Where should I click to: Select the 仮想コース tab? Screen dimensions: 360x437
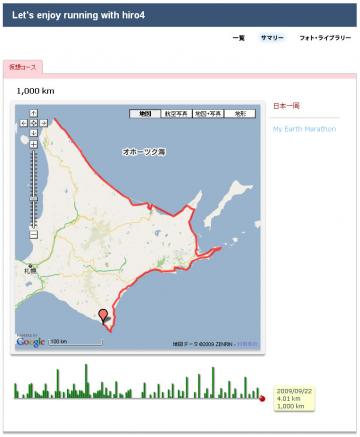pos(23,67)
